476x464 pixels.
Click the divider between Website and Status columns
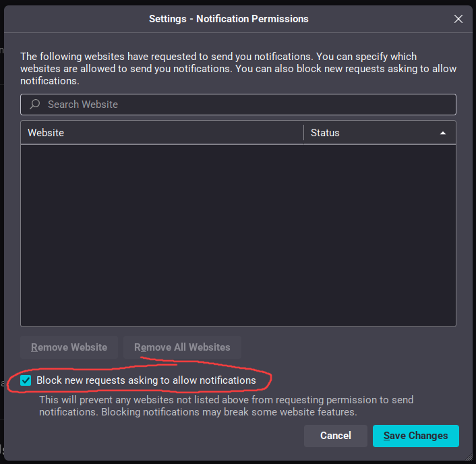tap(303, 133)
